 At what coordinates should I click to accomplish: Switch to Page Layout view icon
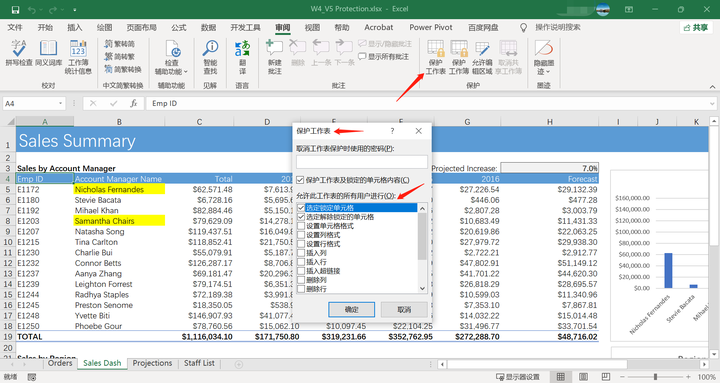click(x=583, y=377)
